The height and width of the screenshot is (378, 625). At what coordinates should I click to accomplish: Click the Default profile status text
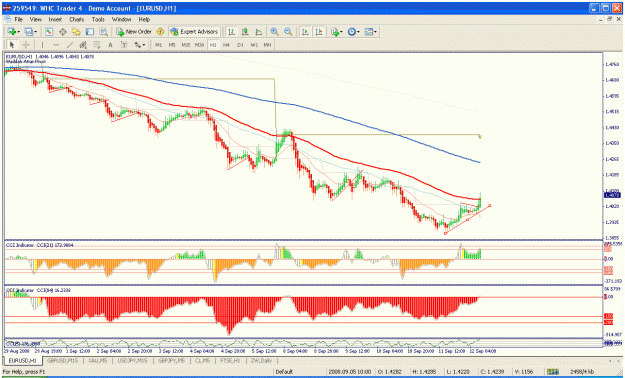[x=284, y=372]
